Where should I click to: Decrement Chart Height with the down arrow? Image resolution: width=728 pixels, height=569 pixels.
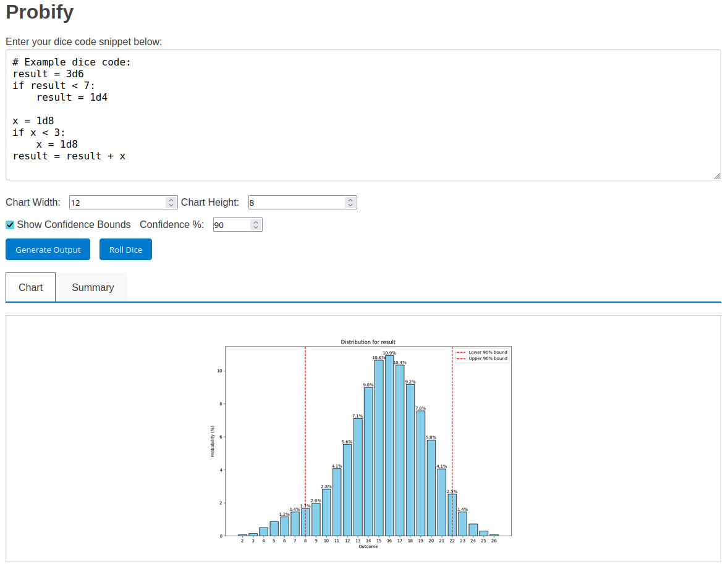(x=350, y=205)
